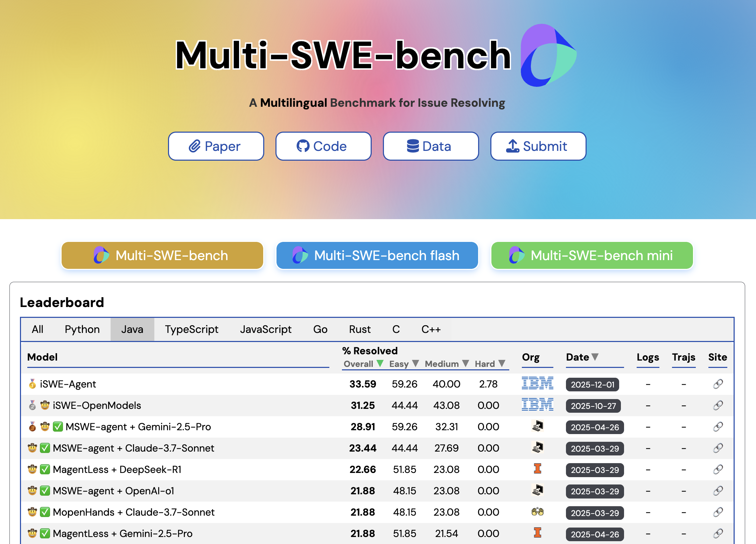Image resolution: width=756 pixels, height=544 pixels.
Task: Click the 2025-12-01 date badge
Action: coord(592,384)
